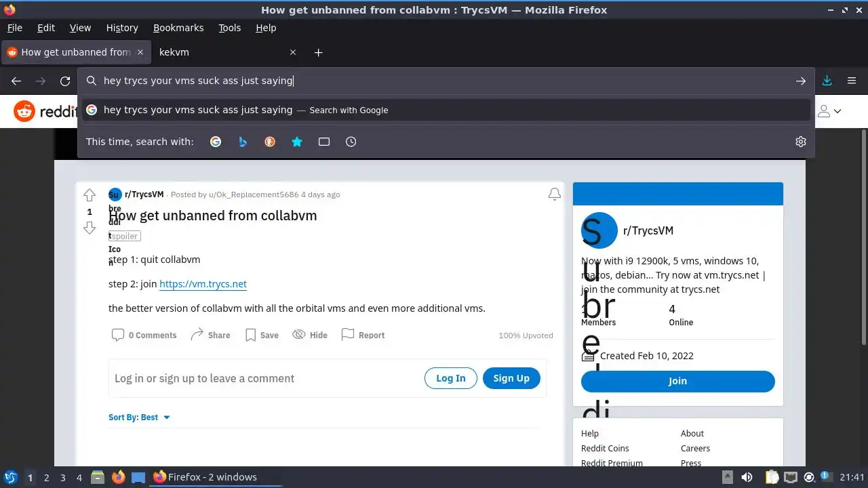Open the clipboard manager tray icon
The width and height of the screenshot is (868, 488).
click(773, 477)
